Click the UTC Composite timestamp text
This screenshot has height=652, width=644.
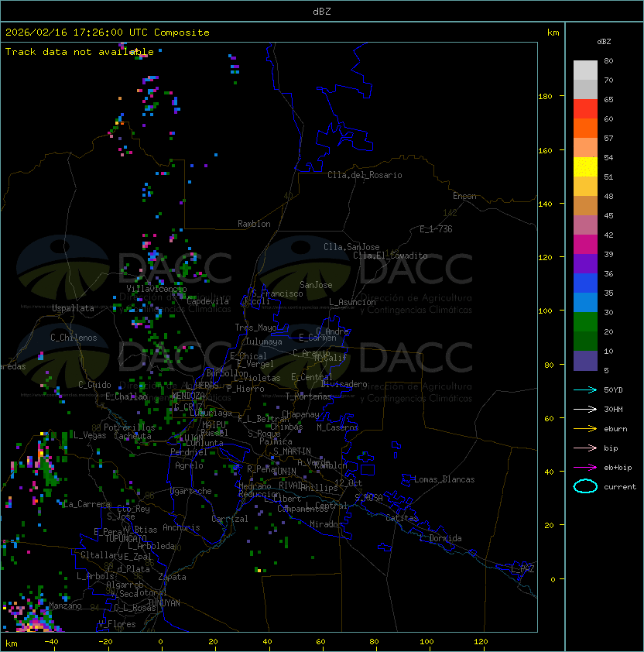coord(108,33)
